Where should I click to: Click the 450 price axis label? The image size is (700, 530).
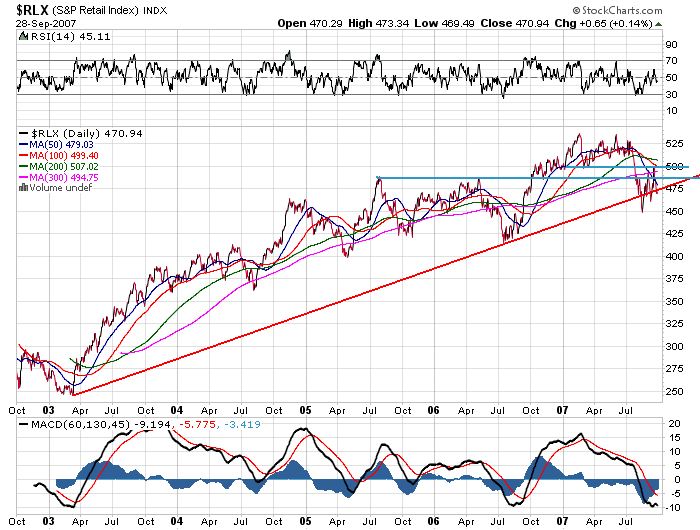point(674,211)
